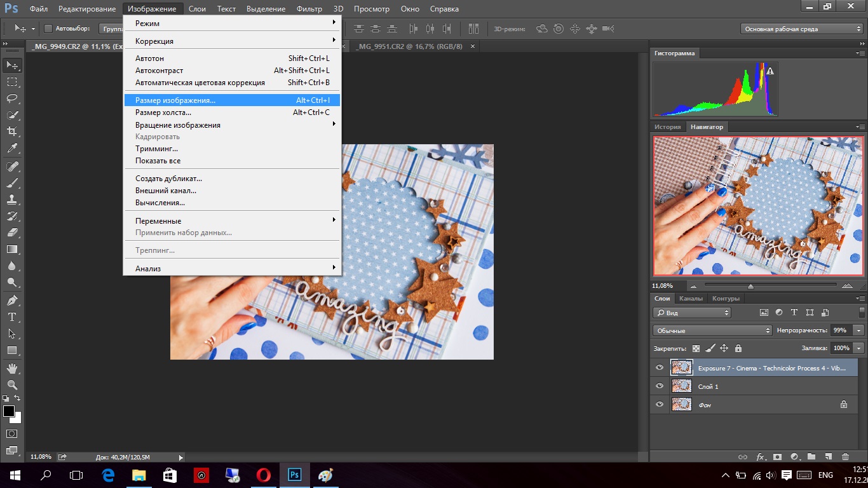
Task: Select the Spot Healing Brush tool
Action: [x=12, y=166]
